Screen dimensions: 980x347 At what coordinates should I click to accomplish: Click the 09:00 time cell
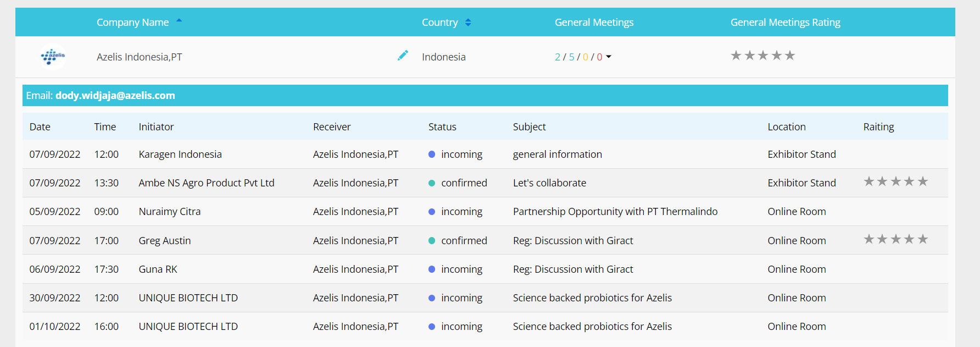click(107, 212)
